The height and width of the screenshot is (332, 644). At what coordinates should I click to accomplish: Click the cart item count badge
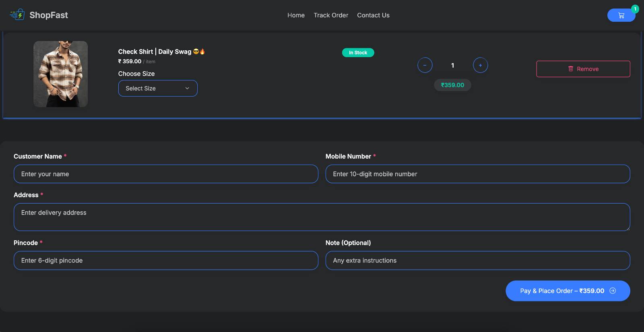click(635, 9)
